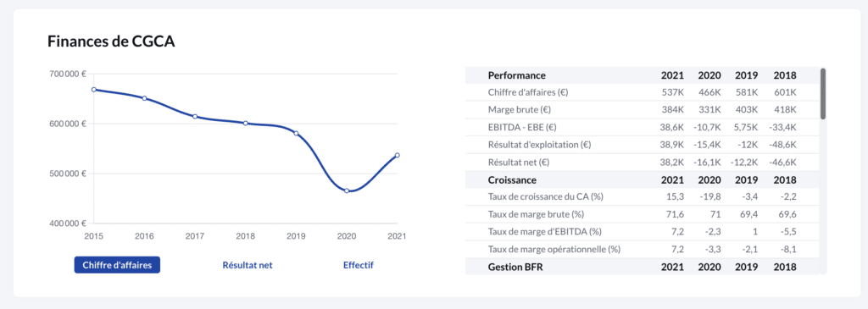This screenshot has height=309, width=868.
Task: Click Taux de croissance du CA row
Action: pyautogui.click(x=643, y=196)
